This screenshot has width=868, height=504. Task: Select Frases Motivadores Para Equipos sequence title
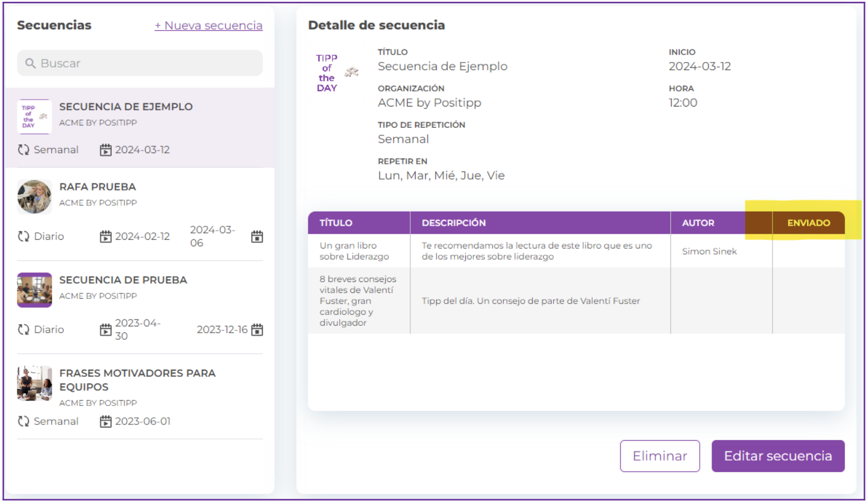tap(137, 380)
